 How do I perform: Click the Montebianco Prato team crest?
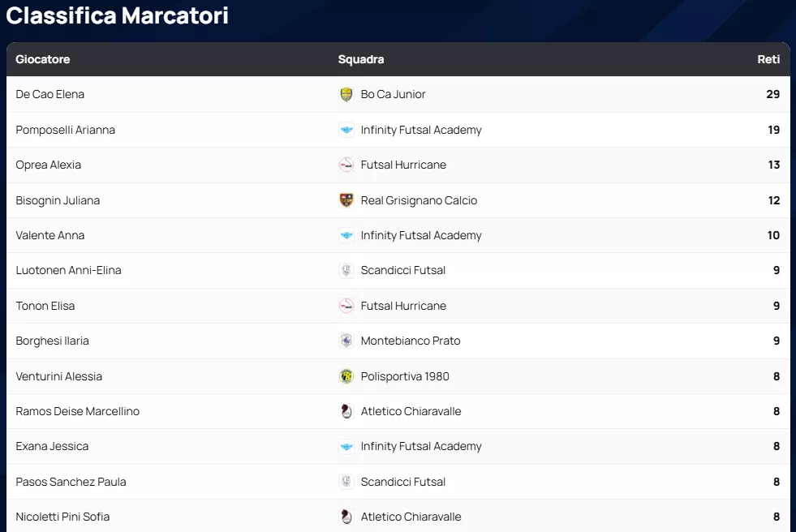tap(346, 341)
